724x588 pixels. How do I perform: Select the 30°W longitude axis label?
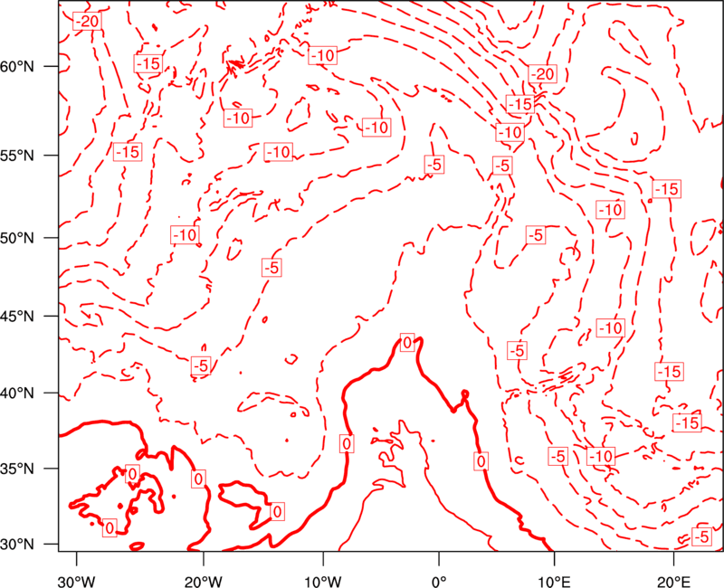[x=76, y=581]
